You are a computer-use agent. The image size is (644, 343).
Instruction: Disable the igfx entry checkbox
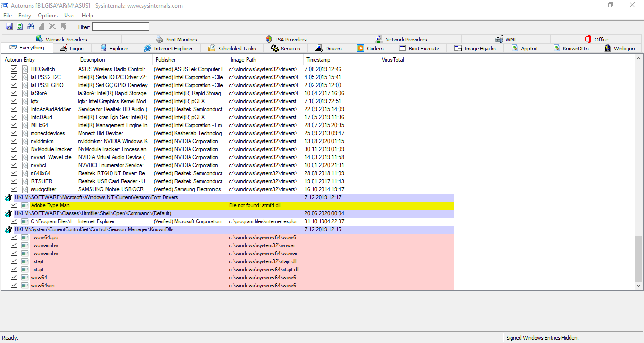click(14, 101)
